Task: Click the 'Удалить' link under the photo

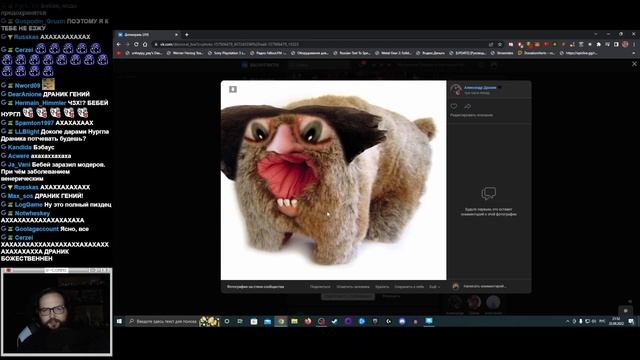Action: [382, 287]
